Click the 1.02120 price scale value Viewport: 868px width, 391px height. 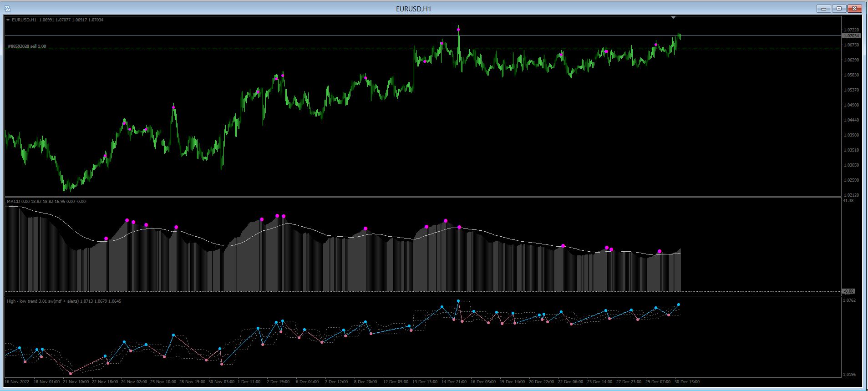click(x=851, y=195)
